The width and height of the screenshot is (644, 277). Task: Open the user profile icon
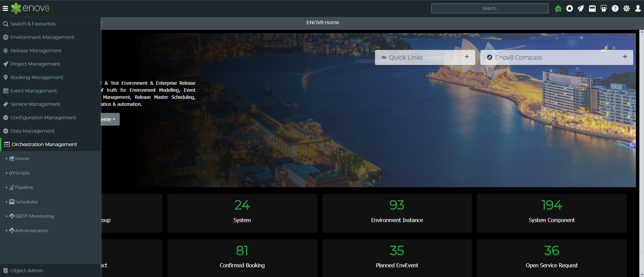[638, 8]
